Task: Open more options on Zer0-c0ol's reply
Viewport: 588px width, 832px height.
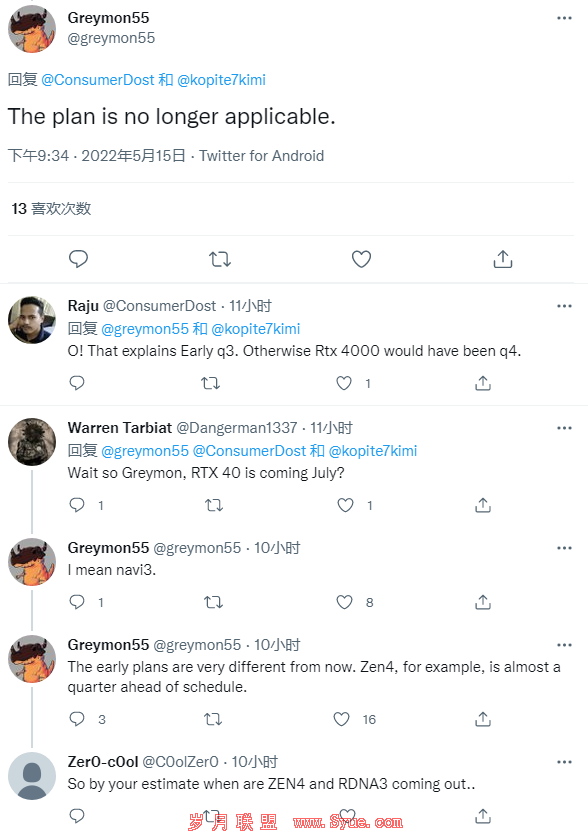Action: tap(564, 762)
